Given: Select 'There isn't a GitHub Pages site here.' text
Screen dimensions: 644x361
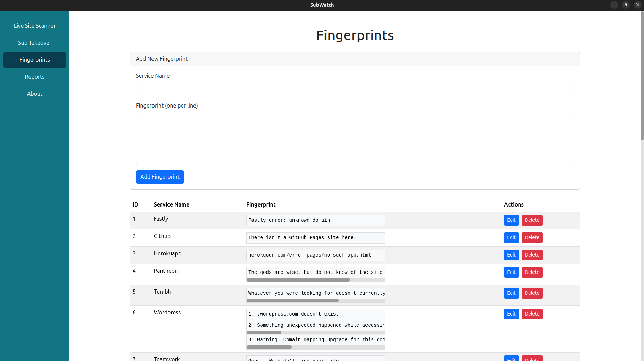Looking at the screenshot, I should pos(302,237).
